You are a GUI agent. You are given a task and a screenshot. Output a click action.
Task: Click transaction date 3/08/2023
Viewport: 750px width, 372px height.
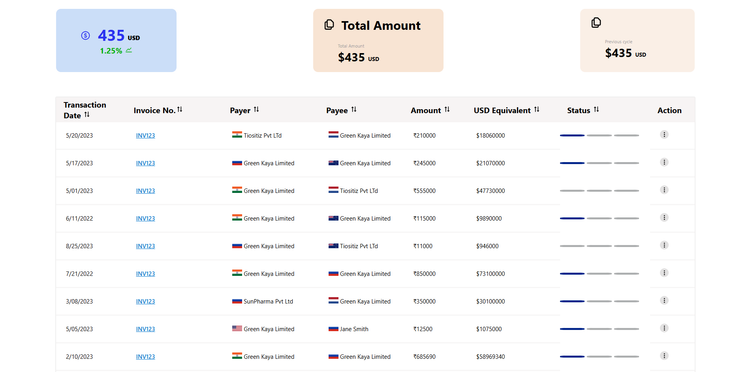point(79,302)
